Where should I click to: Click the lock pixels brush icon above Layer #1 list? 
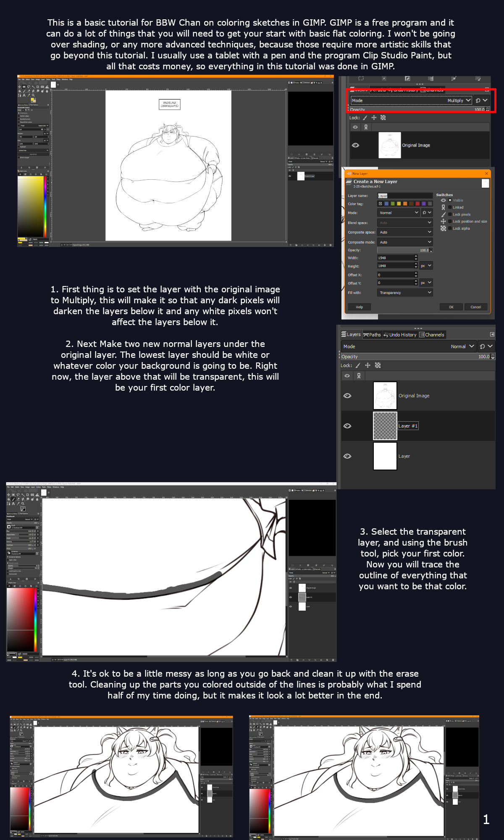tap(358, 365)
